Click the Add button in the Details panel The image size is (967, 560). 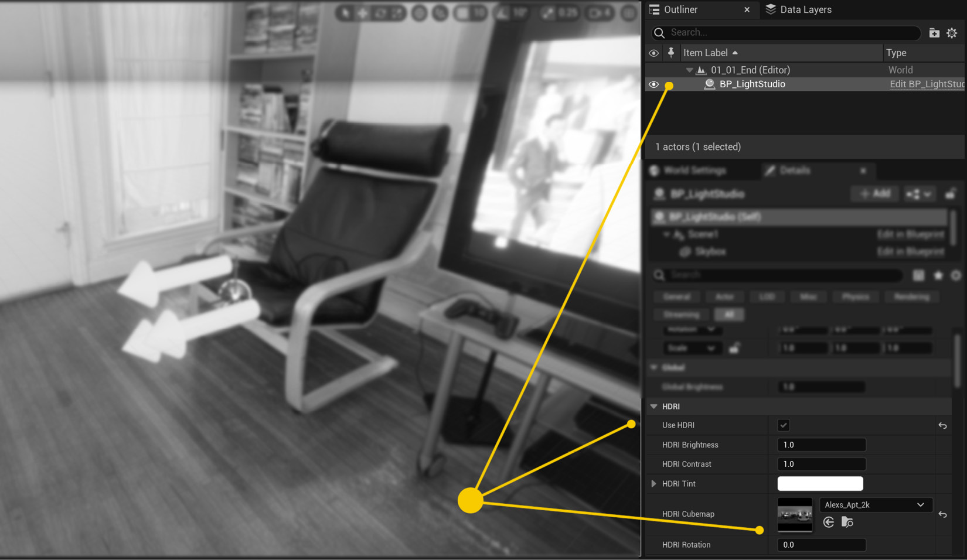click(x=874, y=194)
